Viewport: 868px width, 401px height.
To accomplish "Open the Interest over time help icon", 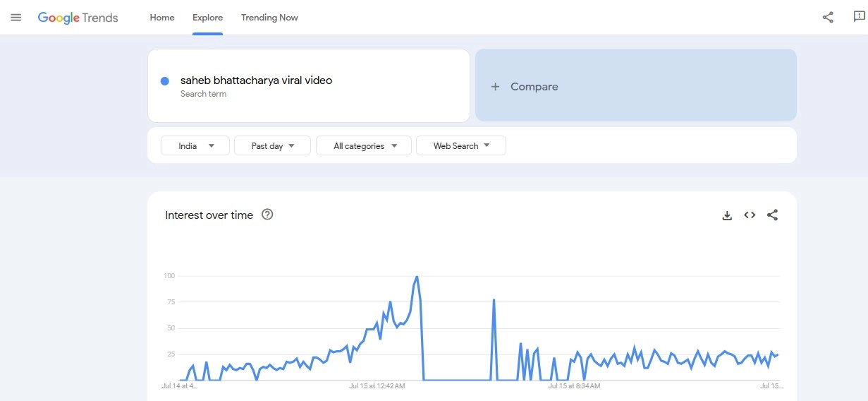I will [x=267, y=215].
